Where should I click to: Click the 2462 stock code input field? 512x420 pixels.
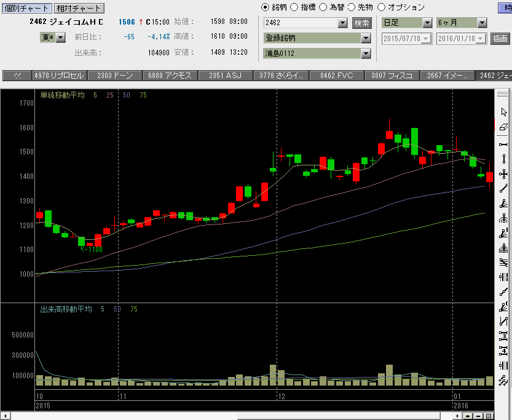click(301, 23)
